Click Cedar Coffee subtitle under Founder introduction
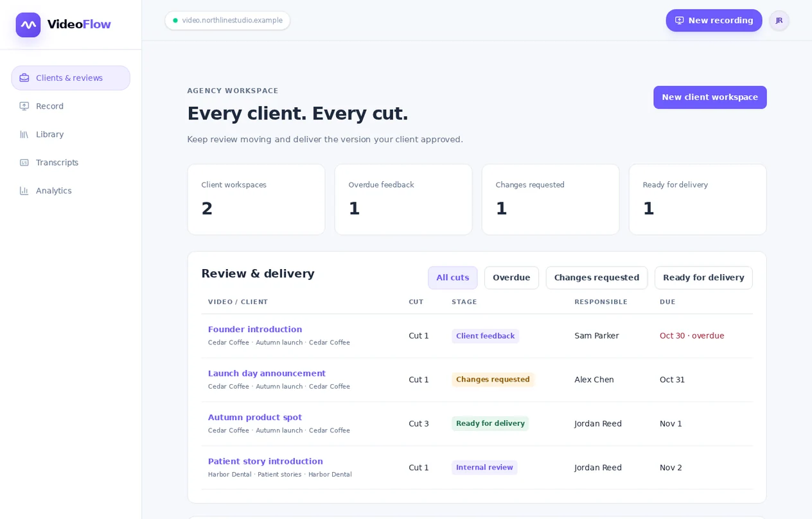Screen dimensions: 812x519 (279, 343)
